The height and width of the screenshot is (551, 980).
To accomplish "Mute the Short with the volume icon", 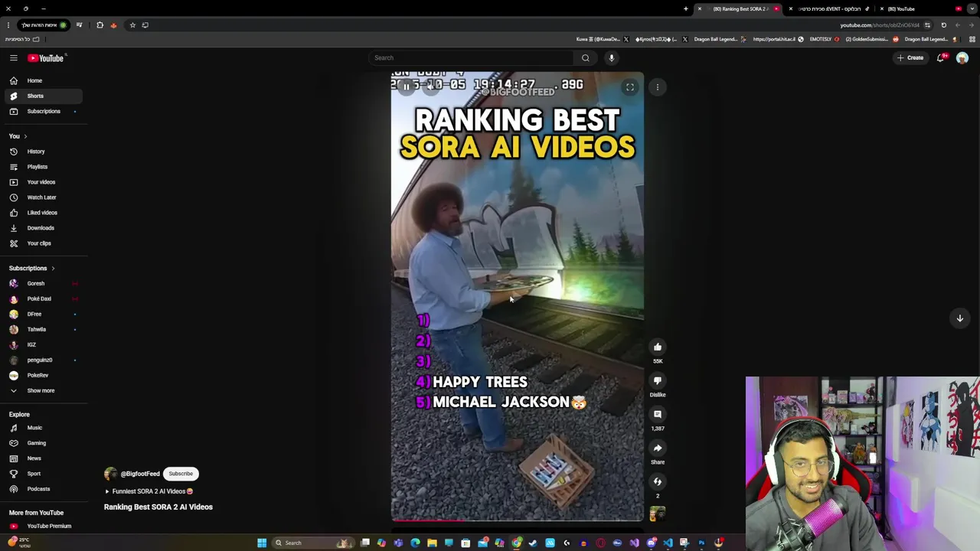I will [431, 87].
